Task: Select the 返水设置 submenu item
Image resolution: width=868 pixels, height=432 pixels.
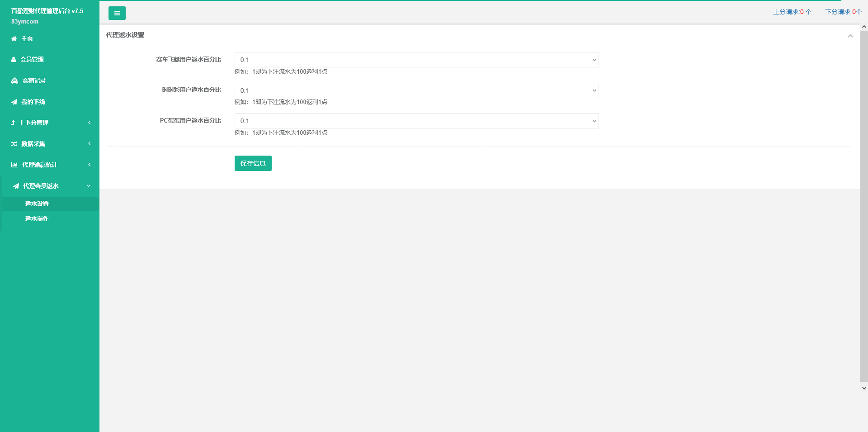Action: (37, 204)
